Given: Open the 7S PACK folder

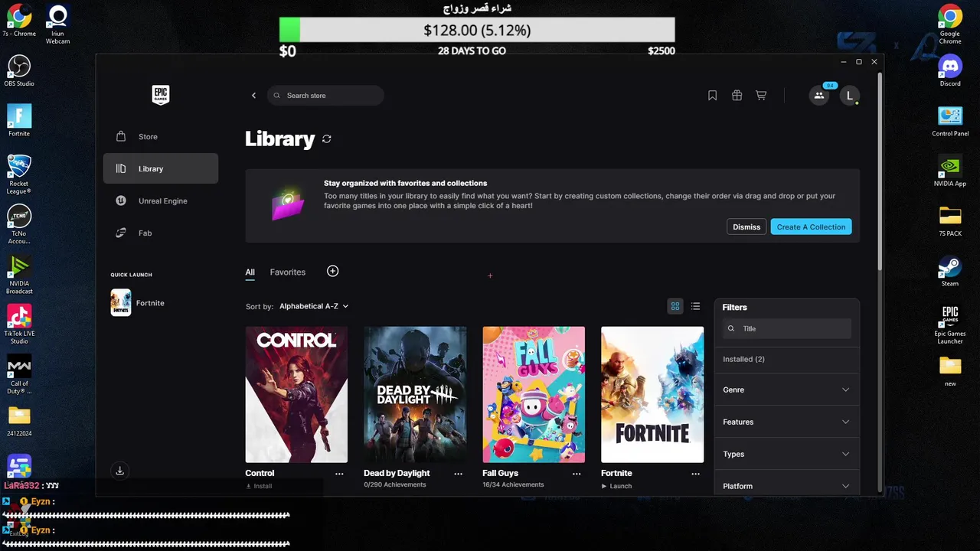Looking at the screenshot, I should 950,220.
